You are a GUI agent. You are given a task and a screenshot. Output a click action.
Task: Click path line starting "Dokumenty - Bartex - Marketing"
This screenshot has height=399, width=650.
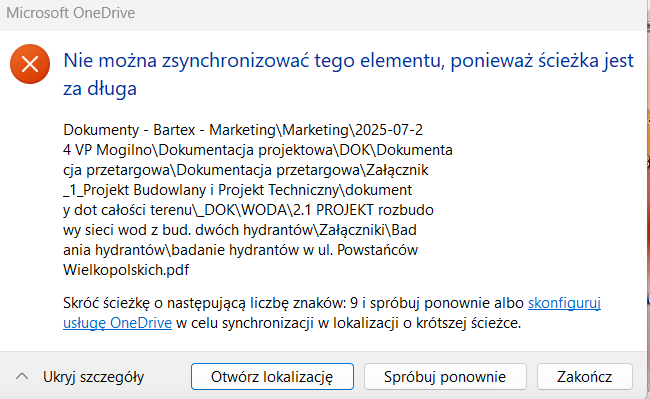pyautogui.click(x=243, y=130)
